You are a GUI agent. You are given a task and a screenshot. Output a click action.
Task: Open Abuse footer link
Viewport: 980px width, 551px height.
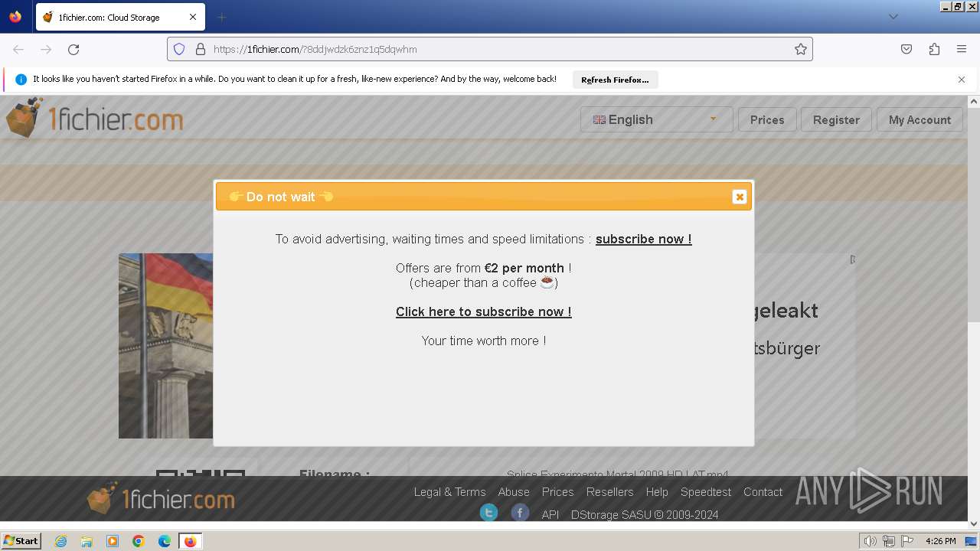[514, 492]
